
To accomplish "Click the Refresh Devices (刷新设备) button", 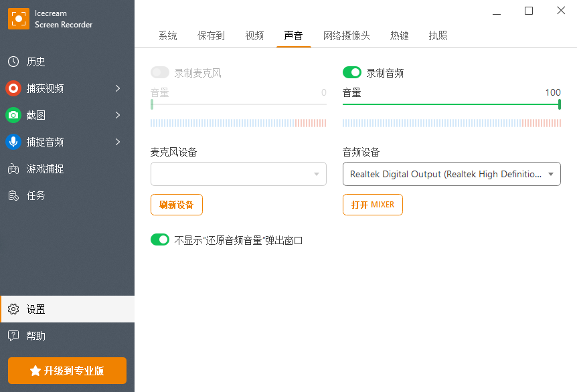I will point(177,205).
